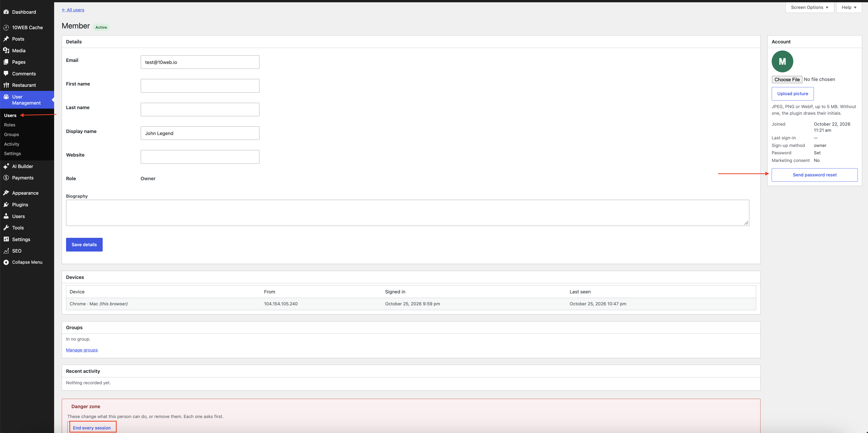Open Settings under User Management submenu
Viewport: 868px width, 433px height.
pyautogui.click(x=12, y=154)
